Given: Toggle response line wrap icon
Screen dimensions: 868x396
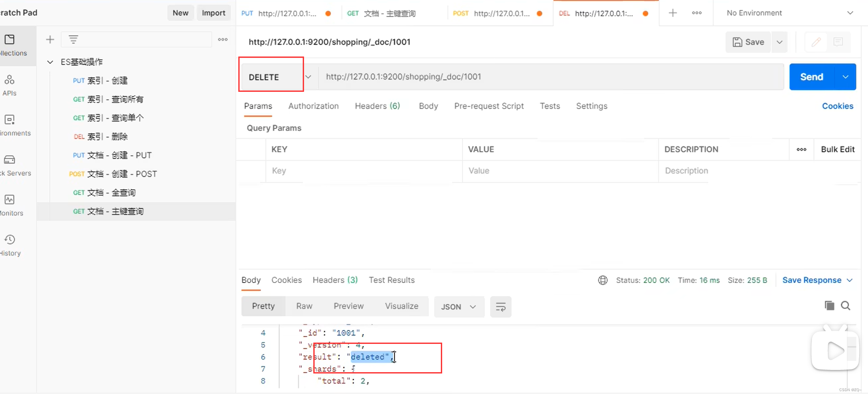Looking at the screenshot, I should (501, 307).
